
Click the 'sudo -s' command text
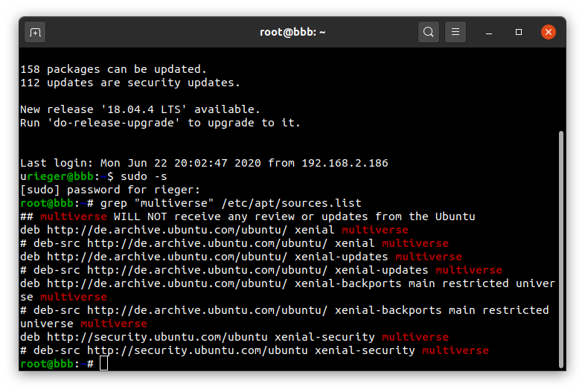[x=144, y=176]
